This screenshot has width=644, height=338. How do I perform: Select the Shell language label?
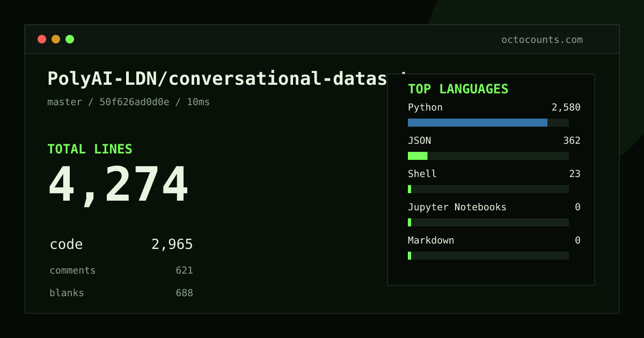click(422, 174)
